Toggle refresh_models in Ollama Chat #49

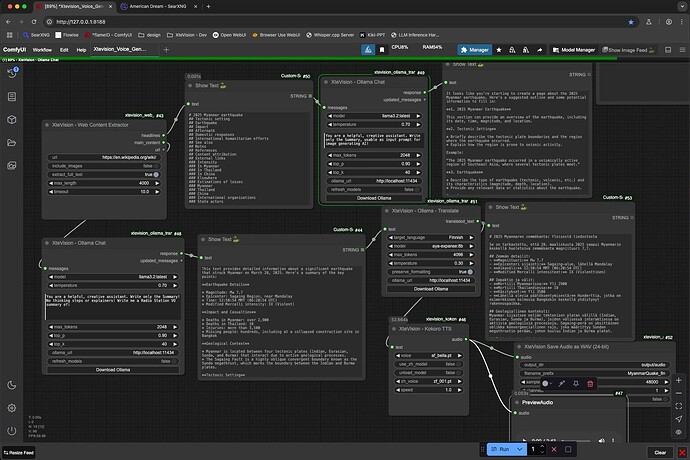374,189
